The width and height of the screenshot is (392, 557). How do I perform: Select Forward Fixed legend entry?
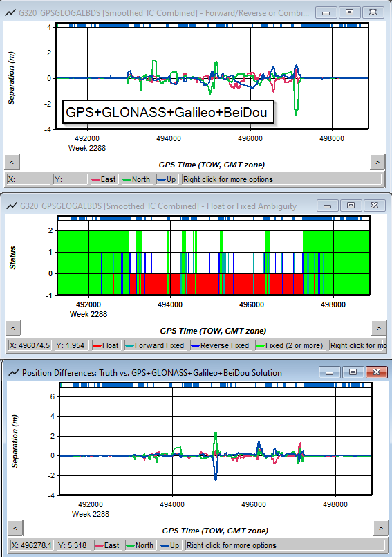click(x=155, y=345)
